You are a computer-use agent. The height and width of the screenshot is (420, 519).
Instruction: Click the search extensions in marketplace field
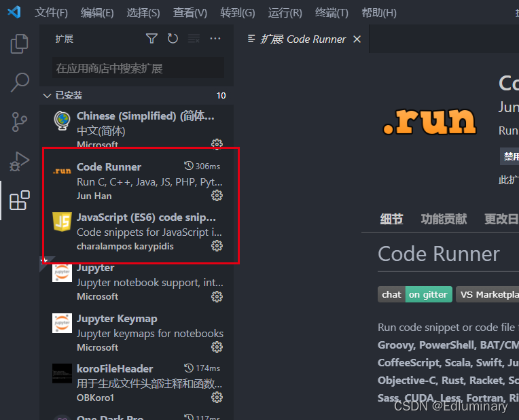click(x=138, y=68)
